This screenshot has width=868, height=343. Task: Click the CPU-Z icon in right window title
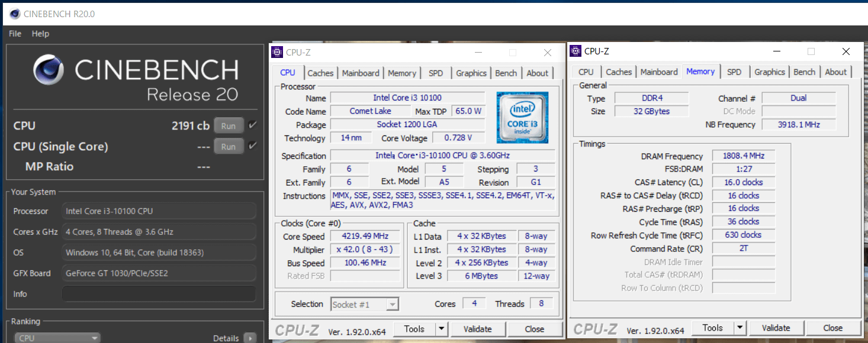(x=576, y=51)
